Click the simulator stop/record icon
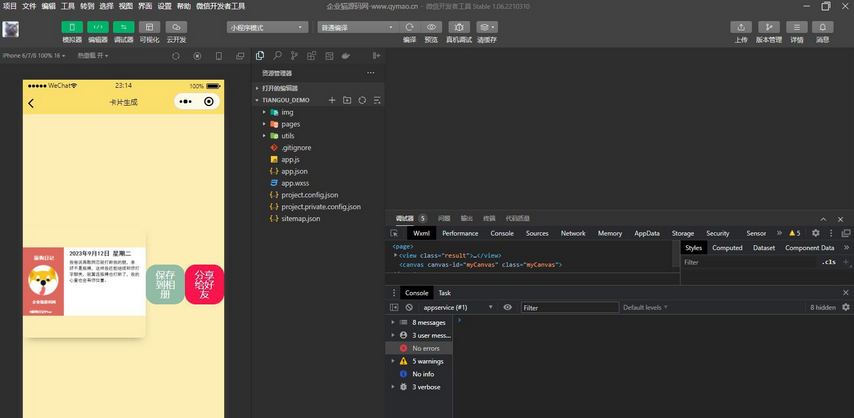854x418 pixels. pos(197,56)
